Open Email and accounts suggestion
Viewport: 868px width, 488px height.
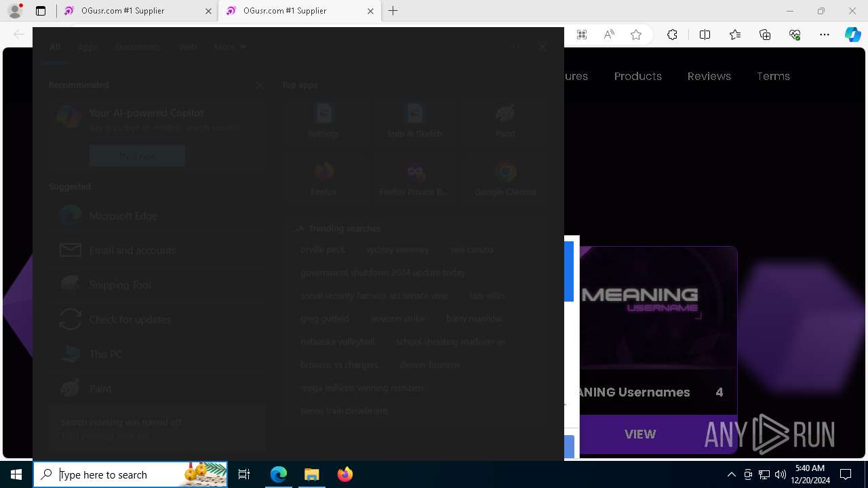[157, 250]
